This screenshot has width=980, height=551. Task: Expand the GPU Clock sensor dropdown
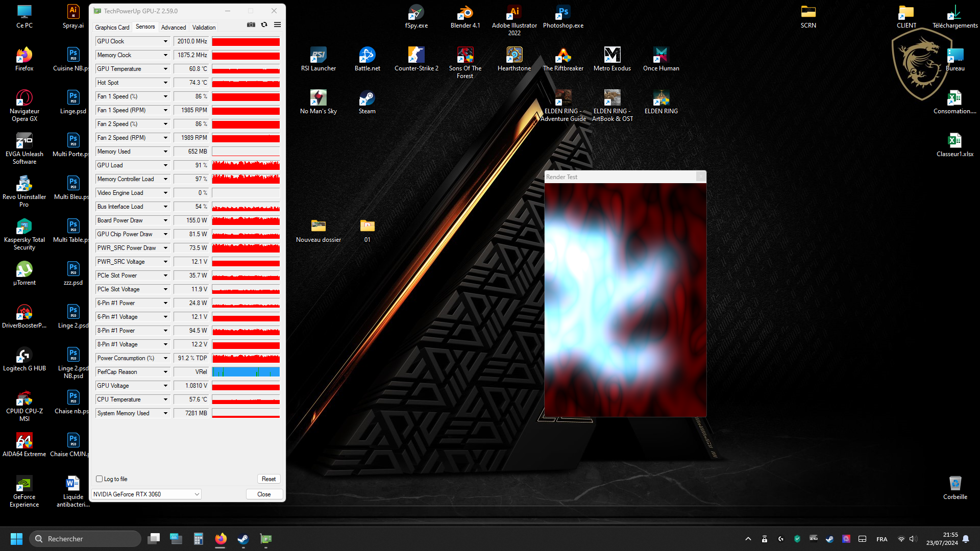pyautogui.click(x=165, y=41)
